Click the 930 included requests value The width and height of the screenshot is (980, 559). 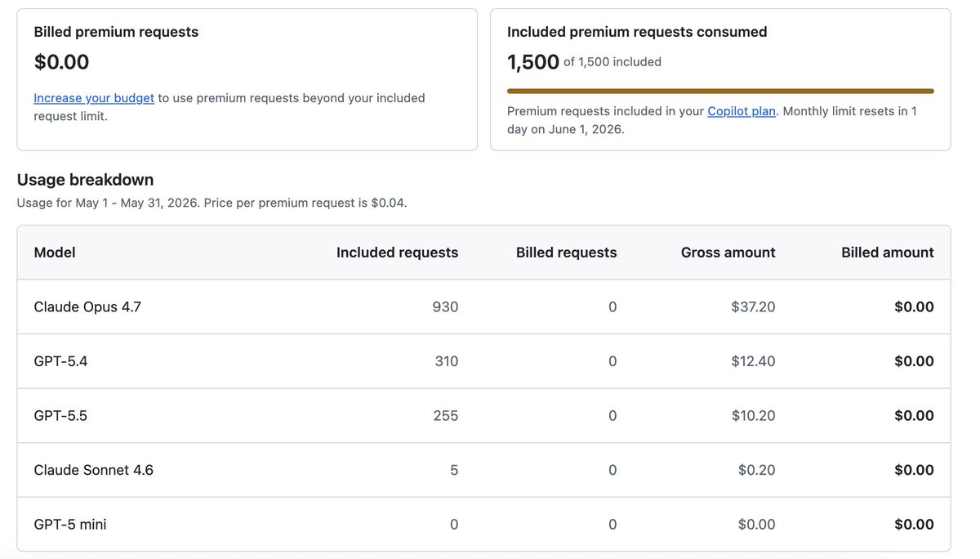446,307
